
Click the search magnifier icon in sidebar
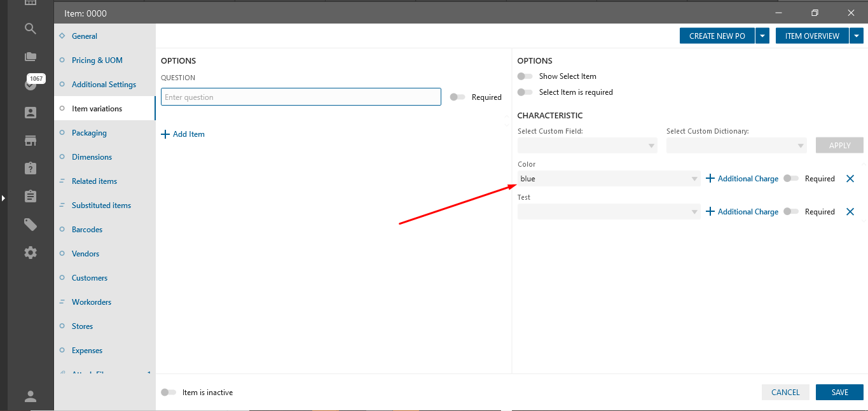(30, 28)
